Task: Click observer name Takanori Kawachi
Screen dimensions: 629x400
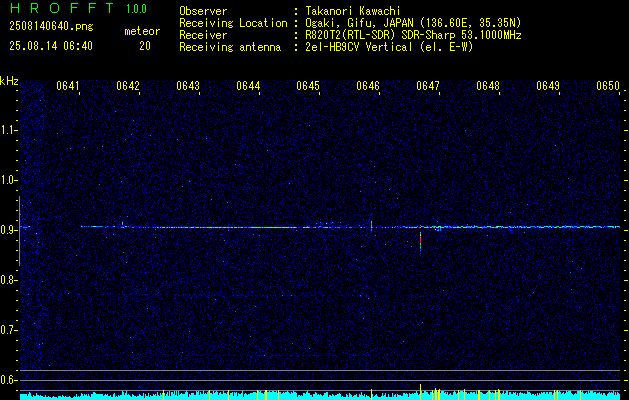Action: [353, 11]
